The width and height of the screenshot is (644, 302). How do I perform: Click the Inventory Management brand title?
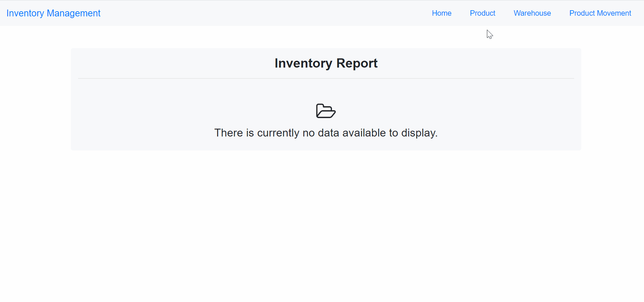click(53, 13)
